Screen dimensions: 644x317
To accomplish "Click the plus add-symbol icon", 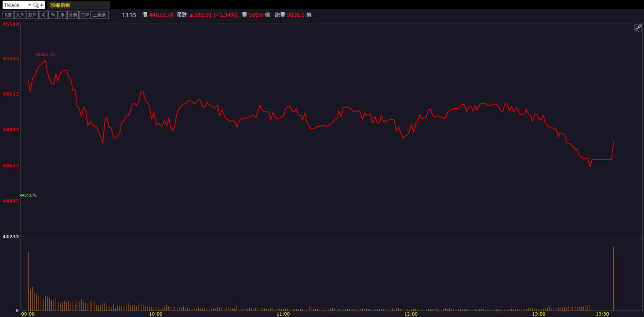I will [x=42, y=5].
